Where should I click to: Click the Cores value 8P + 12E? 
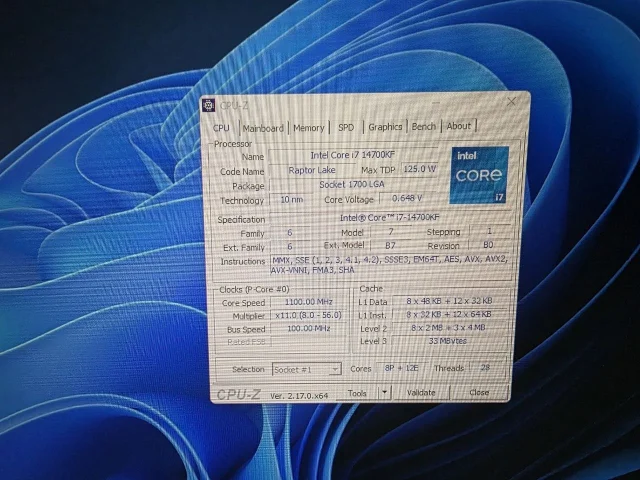click(x=401, y=368)
